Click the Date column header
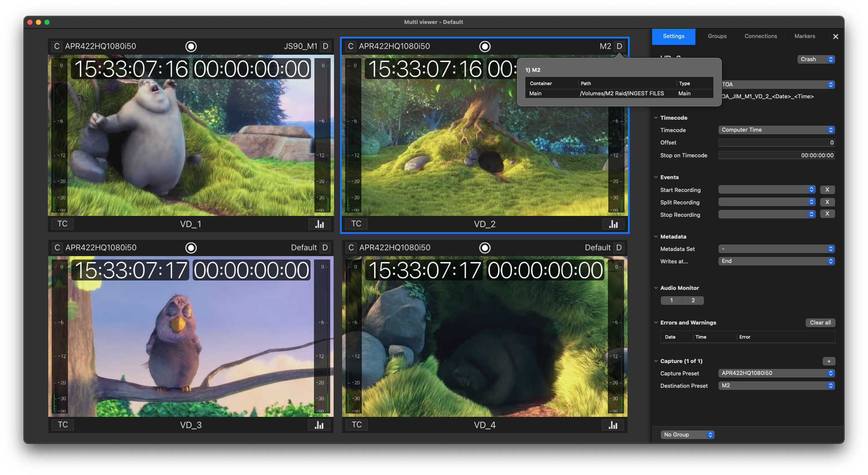Image resolution: width=868 pixels, height=475 pixels. point(677,337)
